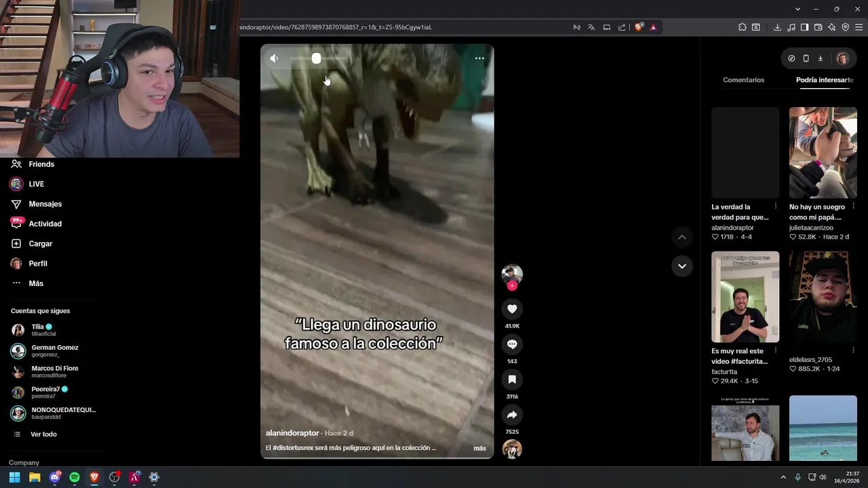
Task: Open browser extensions puzzle icon
Action: [742, 27]
